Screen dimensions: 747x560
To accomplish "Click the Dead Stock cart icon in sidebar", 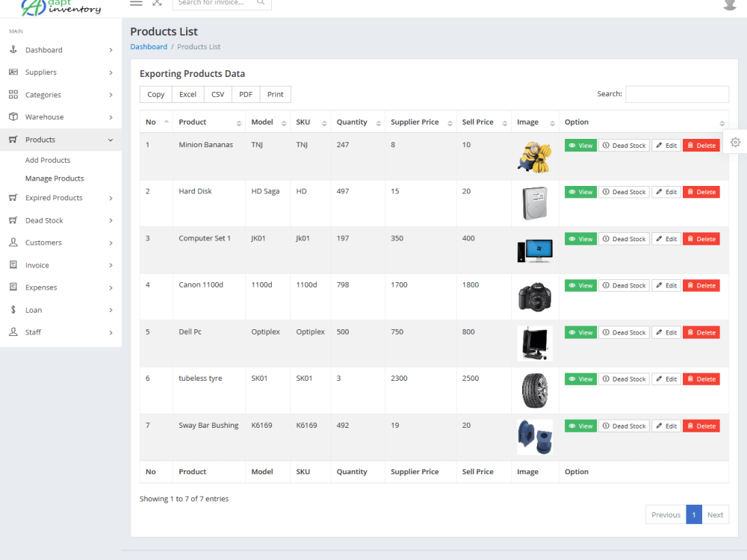I will point(13,220).
